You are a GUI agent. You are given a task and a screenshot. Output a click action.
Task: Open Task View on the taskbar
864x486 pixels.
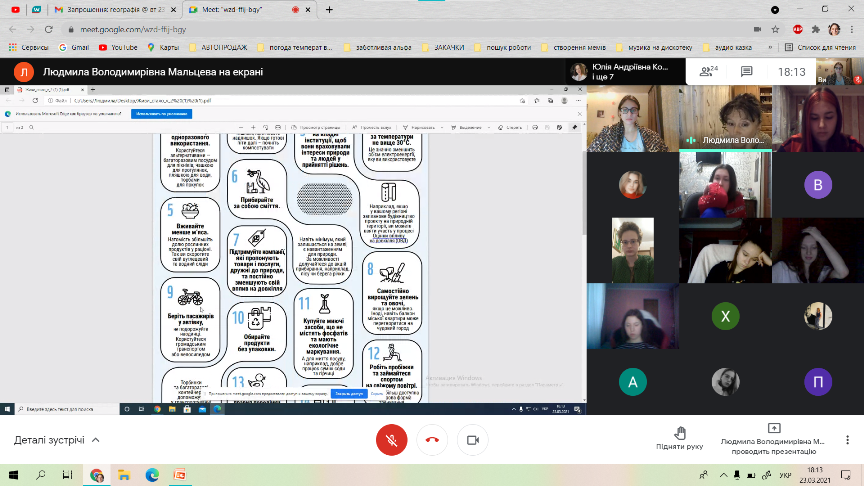pos(67,475)
